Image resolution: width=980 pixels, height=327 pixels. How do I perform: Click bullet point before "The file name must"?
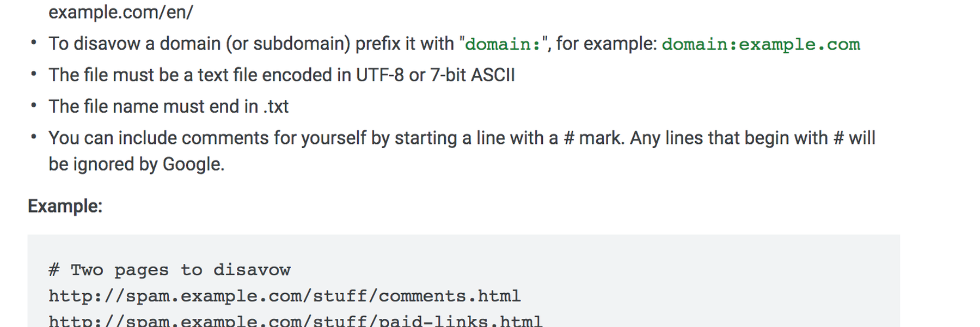tap(34, 106)
